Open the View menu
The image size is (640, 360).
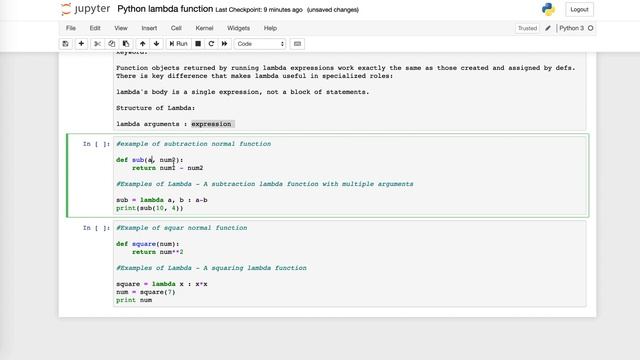click(x=121, y=28)
